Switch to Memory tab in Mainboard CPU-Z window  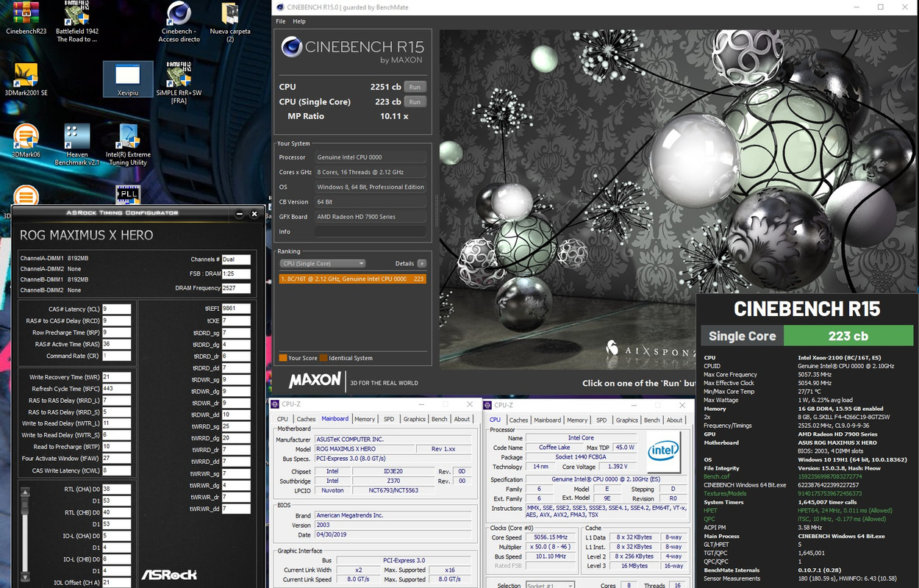tap(365, 419)
